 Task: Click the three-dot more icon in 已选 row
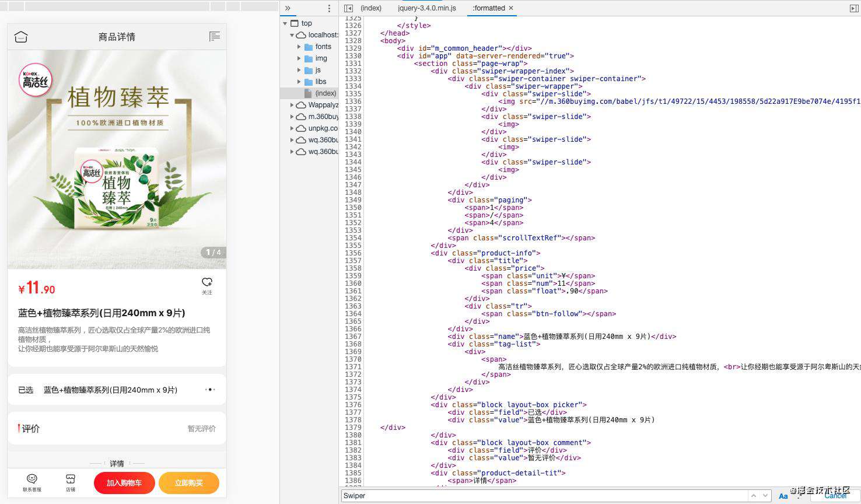[210, 389]
